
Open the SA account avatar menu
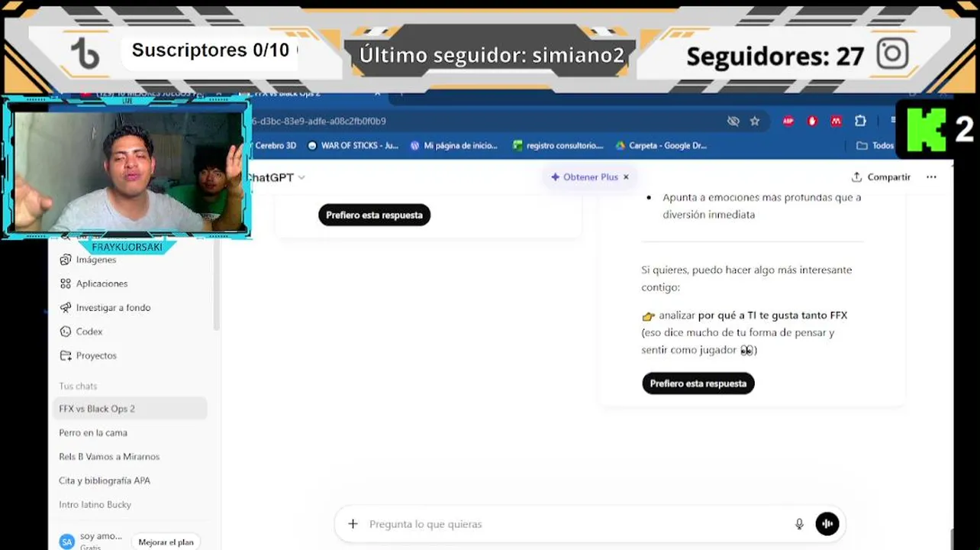(x=67, y=542)
